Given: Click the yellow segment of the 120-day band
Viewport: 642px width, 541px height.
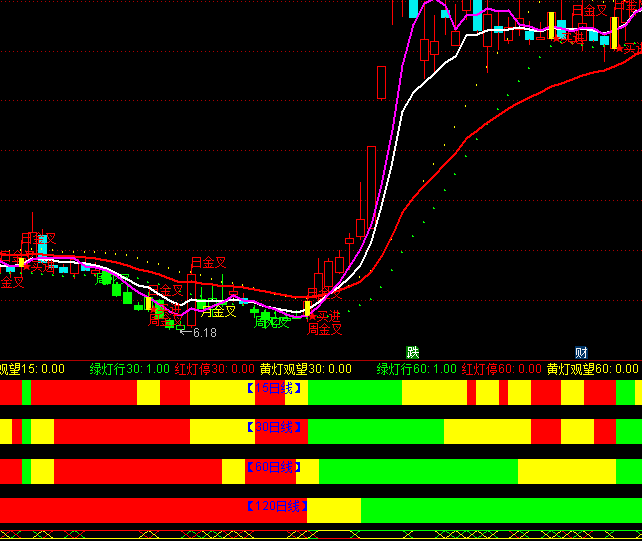Looking at the screenshot, I should pyautogui.click(x=334, y=510).
